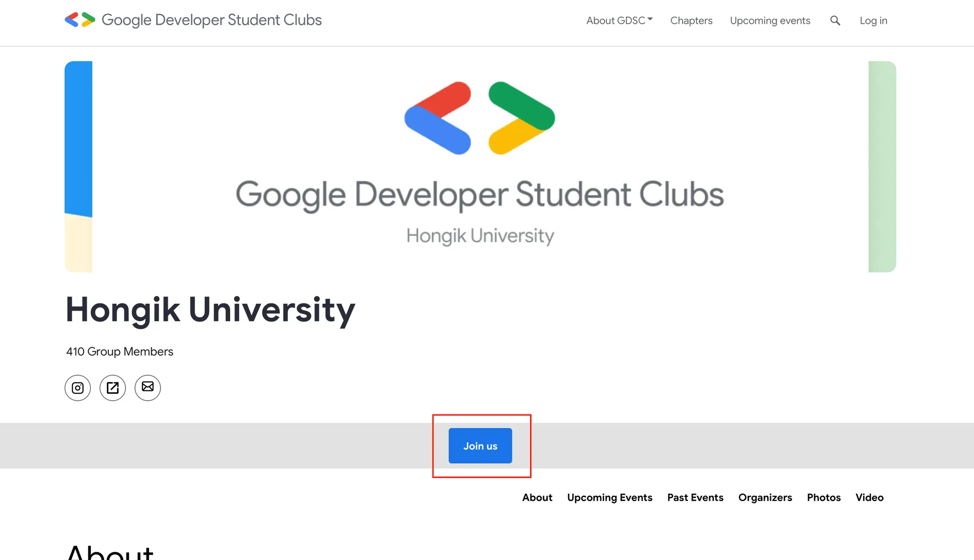Switch to the Photos tab

coord(824,497)
